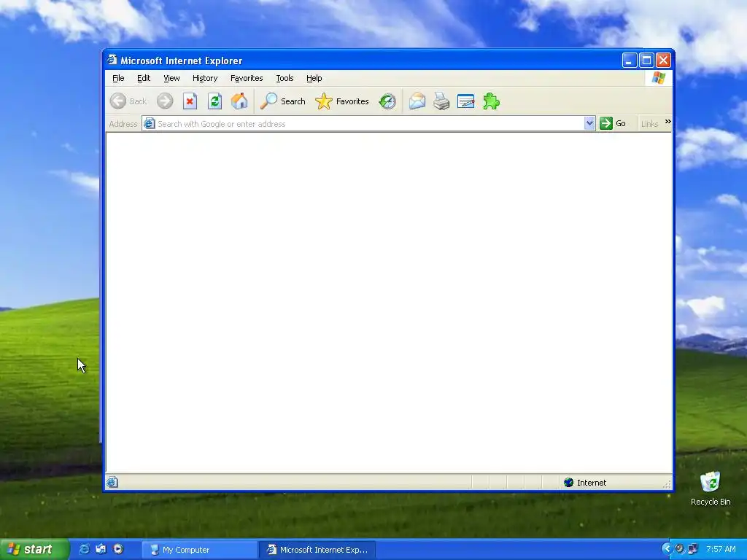Click the Forward arrow button
The image size is (747, 560).
pyautogui.click(x=165, y=101)
